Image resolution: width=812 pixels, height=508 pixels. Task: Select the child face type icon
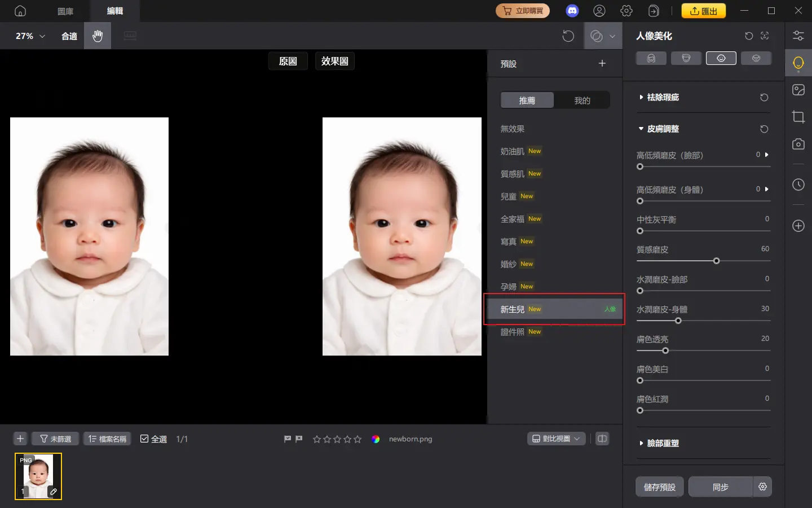[x=721, y=58]
